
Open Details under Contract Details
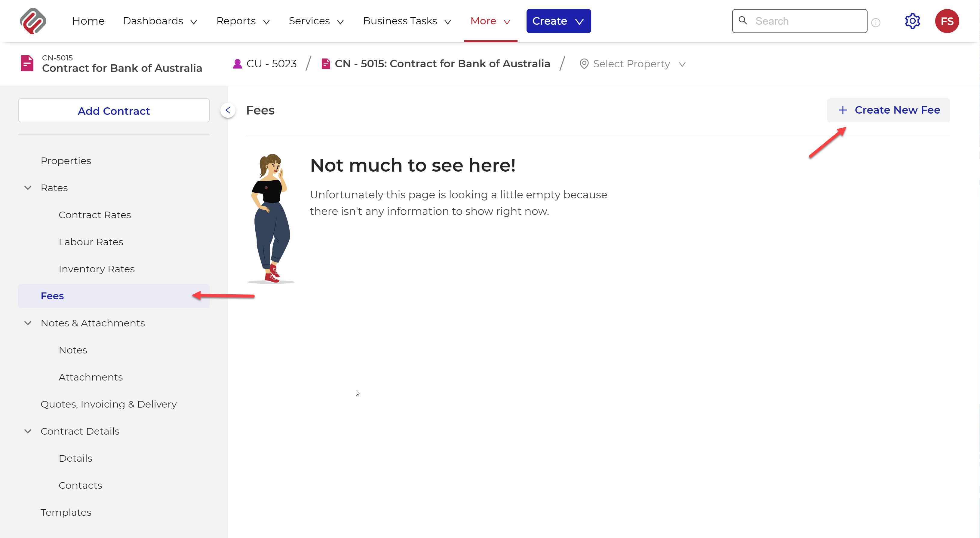pos(75,458)
